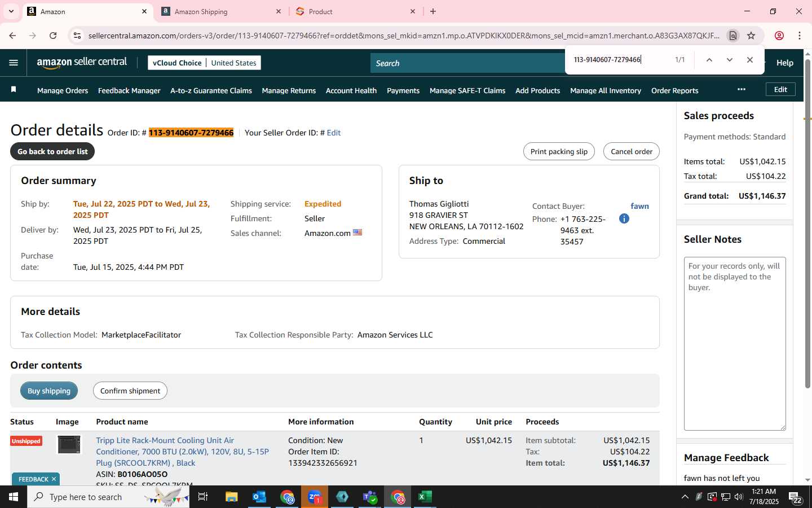
Task: Open Manage Returns menu item
Action: (x=289, y=90)
